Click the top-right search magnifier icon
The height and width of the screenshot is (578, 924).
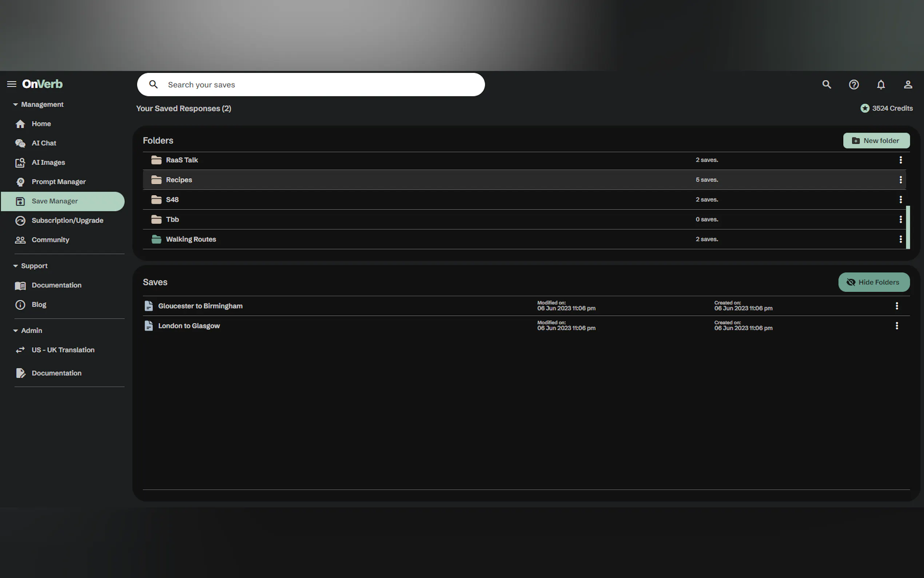click(827, 84)
